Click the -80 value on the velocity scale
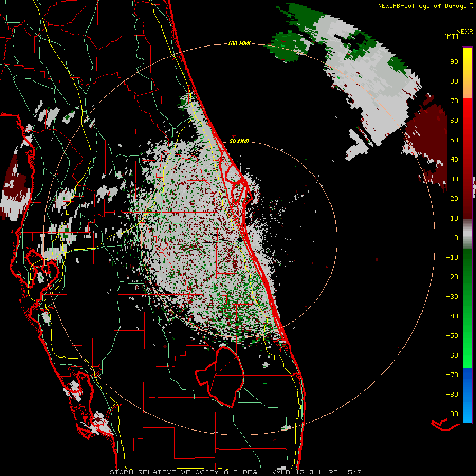The image size is (476, 476). point(452,395)
